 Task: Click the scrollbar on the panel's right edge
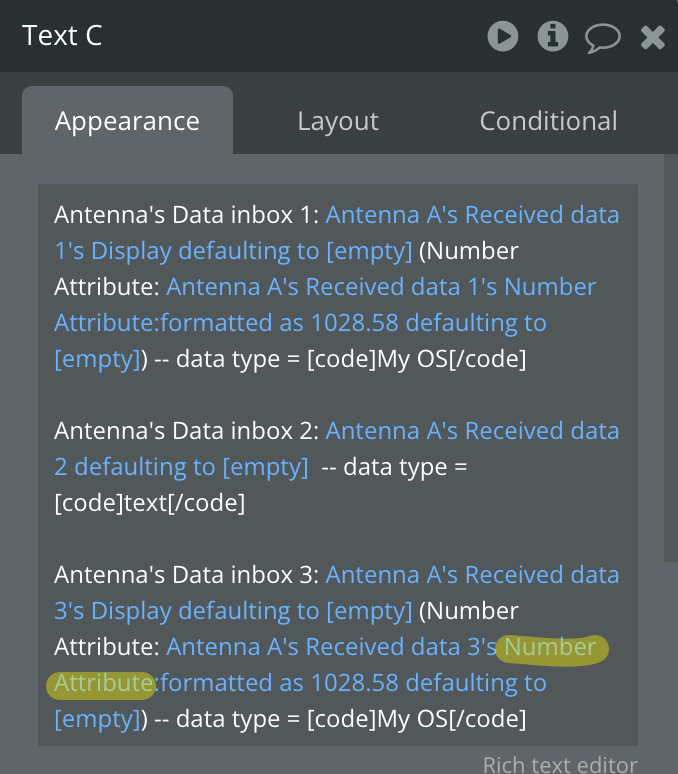671,400
